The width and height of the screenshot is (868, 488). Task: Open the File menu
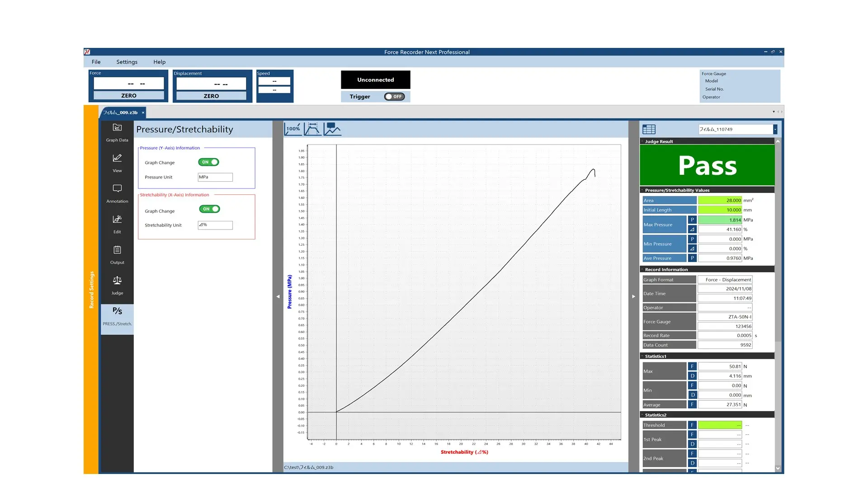(x=96, y=61)
